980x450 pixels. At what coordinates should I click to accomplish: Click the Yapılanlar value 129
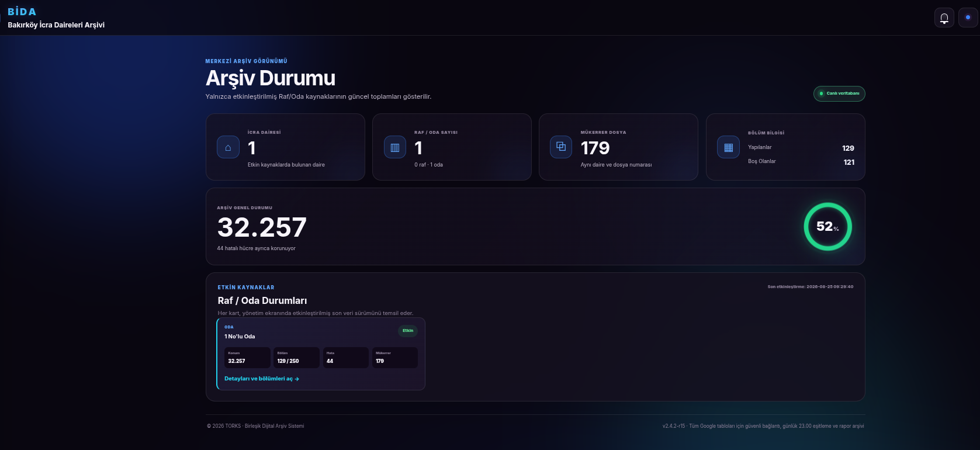point(848,148)
